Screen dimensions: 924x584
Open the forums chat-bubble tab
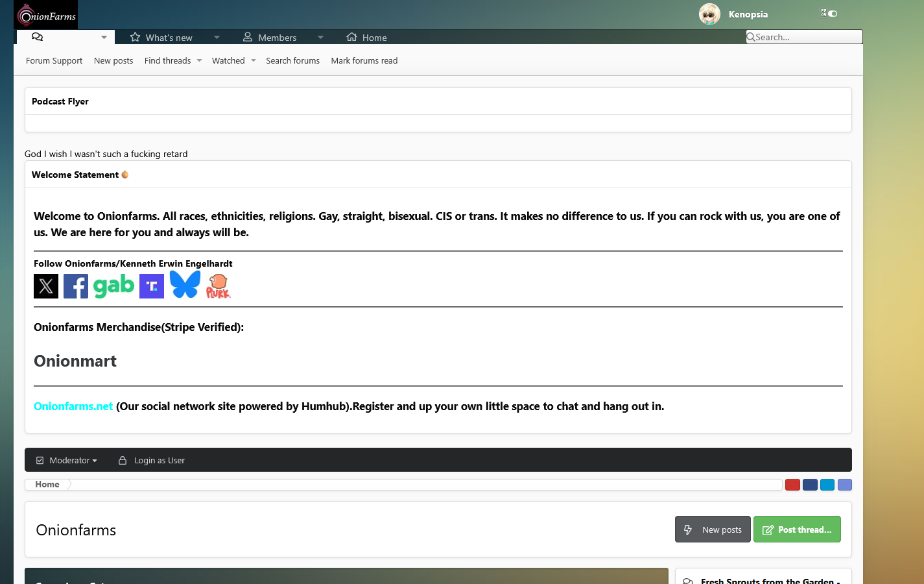[x=37, y=37]
